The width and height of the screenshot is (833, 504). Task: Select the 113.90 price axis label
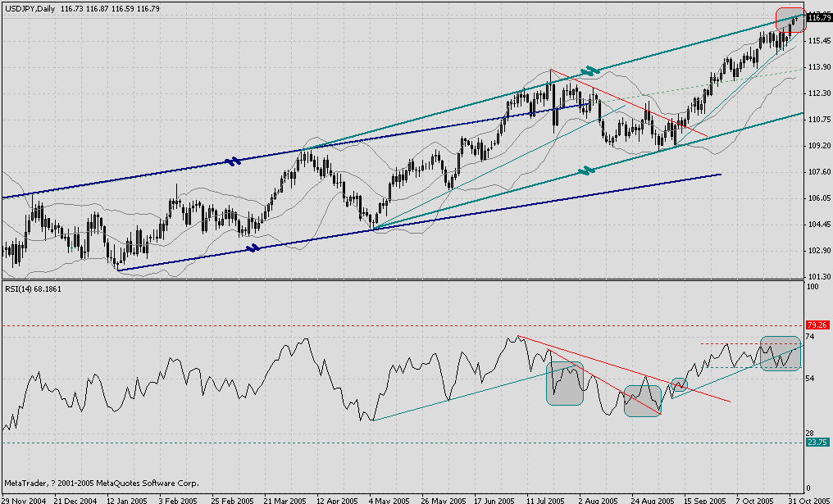pyautogui.click(x=818, y=67)
